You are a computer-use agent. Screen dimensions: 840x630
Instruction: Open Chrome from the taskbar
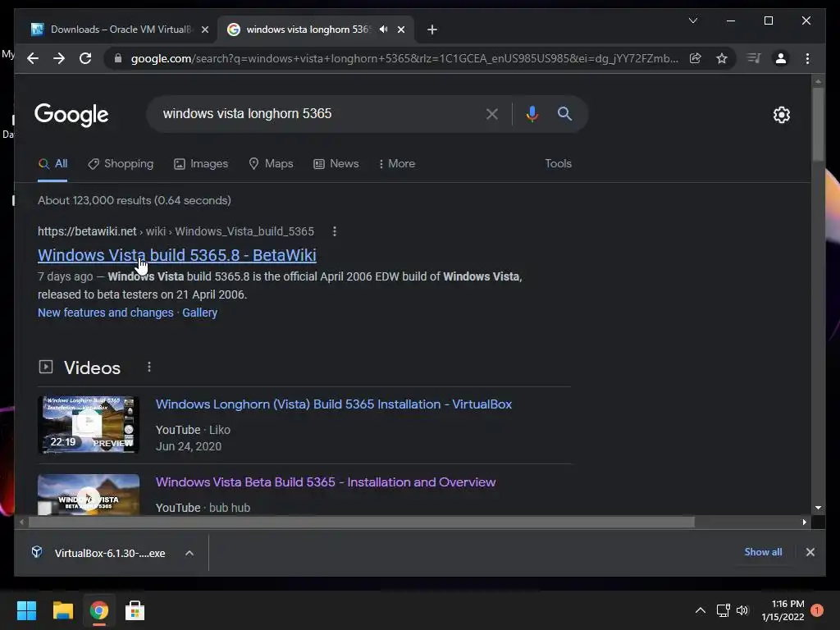pos(99,610)
